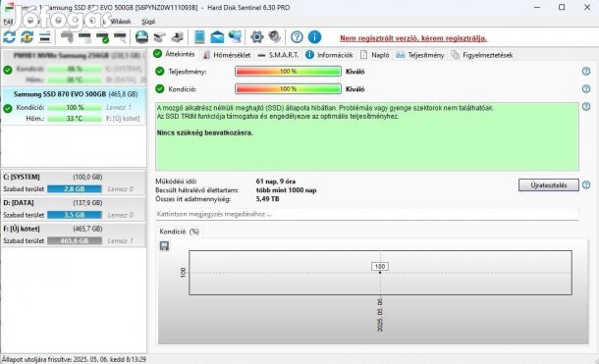Click 'Nincs szükség beavatkozásra.' status text
Viewport: 599px width, 364px height.
pyautogui.click(x=205, y=132)
